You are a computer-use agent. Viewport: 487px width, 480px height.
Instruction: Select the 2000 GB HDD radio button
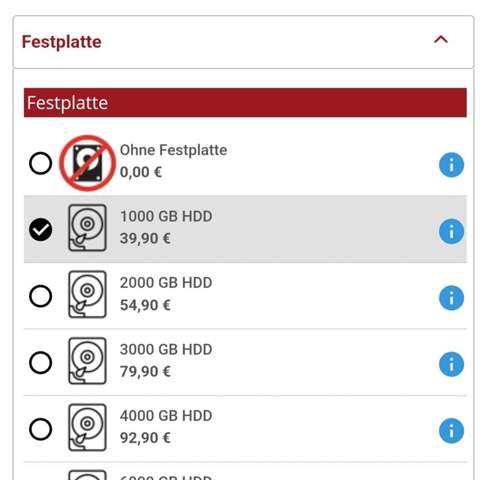(40, 296)
